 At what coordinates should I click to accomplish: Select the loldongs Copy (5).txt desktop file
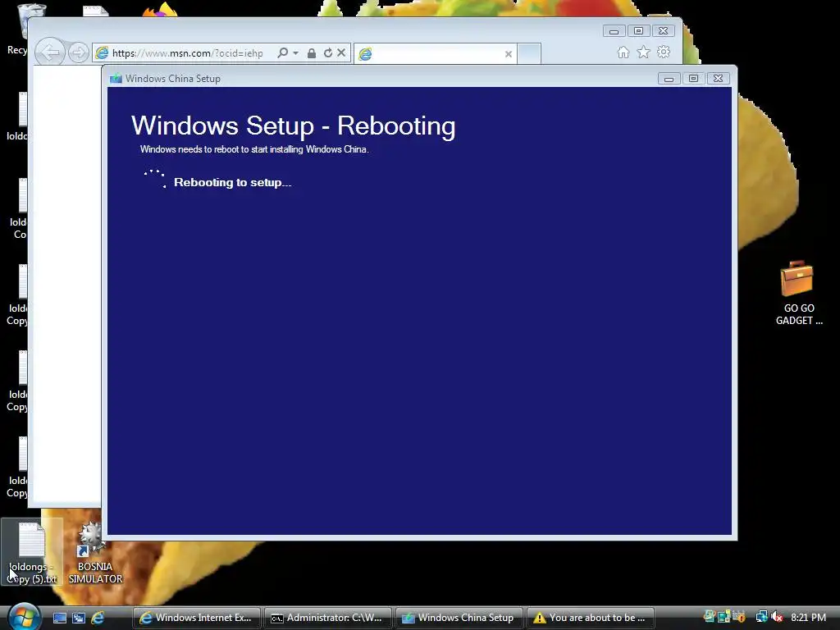[32, 553]
